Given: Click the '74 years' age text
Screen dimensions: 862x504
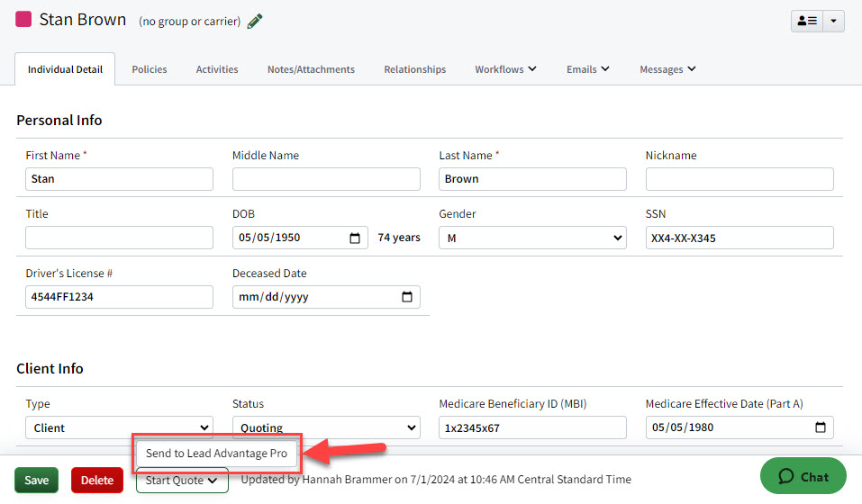Looking at the screenshot, I should pos(398,238).
